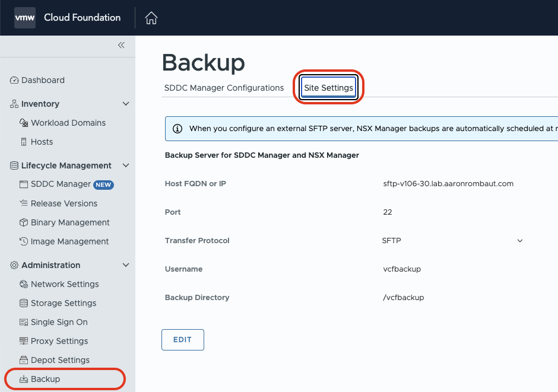Image resolution: width=558 pixels, height=392 pixels.
Task: Click the EDIT button
Action: pyautogui.click(x=182, y=340)
